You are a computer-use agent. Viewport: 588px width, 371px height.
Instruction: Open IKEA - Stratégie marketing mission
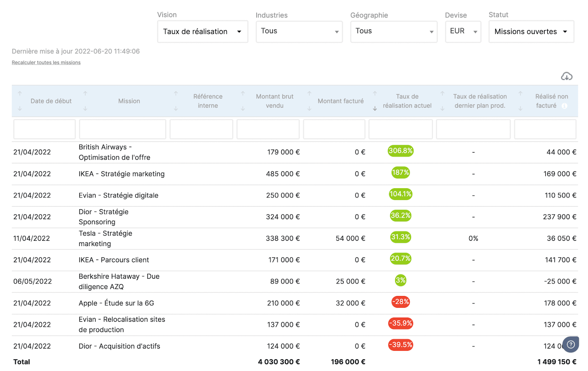[122, 174]
